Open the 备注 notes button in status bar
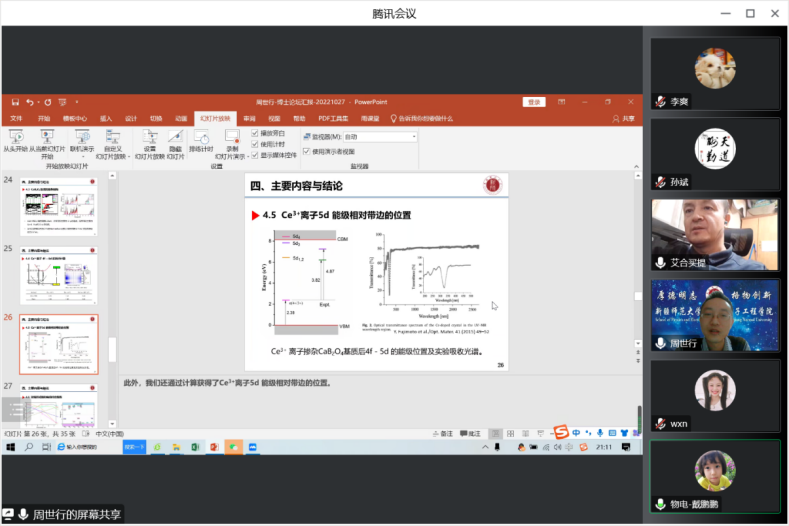The image size is (789, 526). (445, 434)
